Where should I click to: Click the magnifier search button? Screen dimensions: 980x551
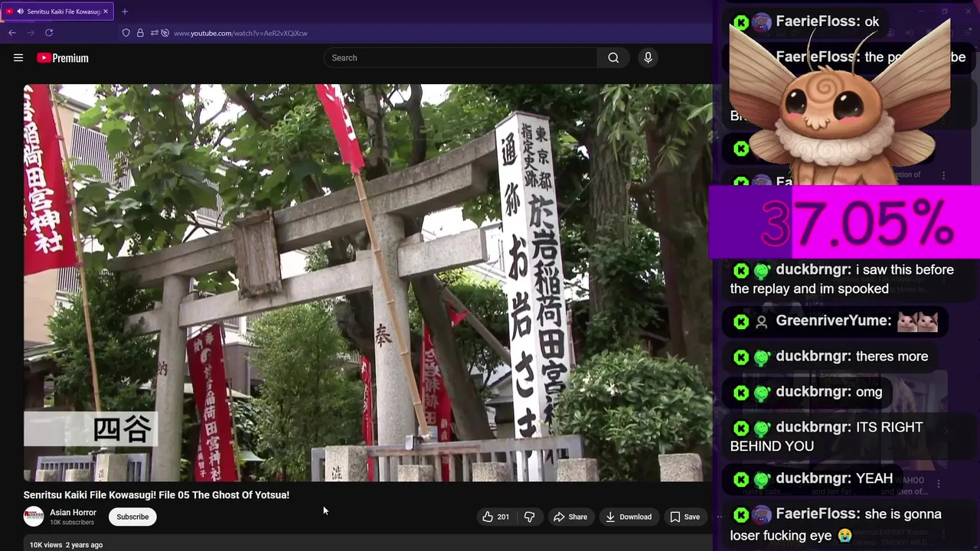coord(613,58)
